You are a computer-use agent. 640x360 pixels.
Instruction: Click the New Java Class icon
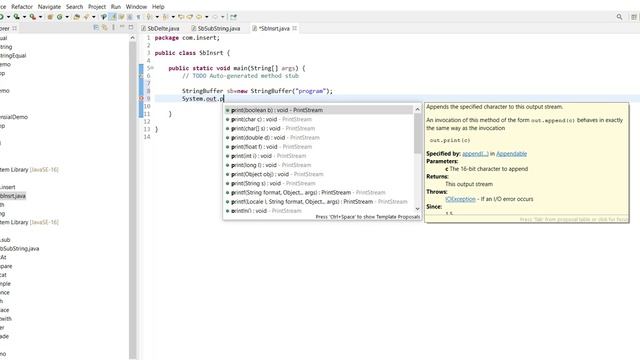tap(60, 17)
